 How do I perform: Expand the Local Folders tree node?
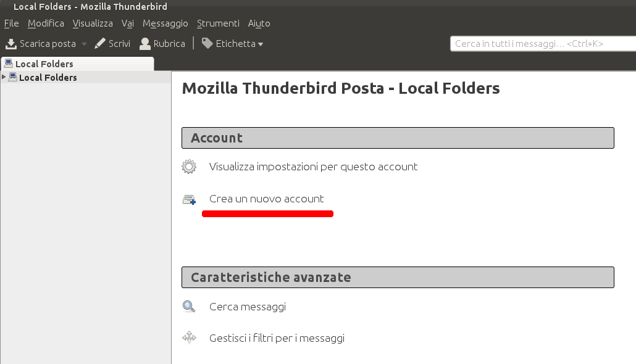4,77
